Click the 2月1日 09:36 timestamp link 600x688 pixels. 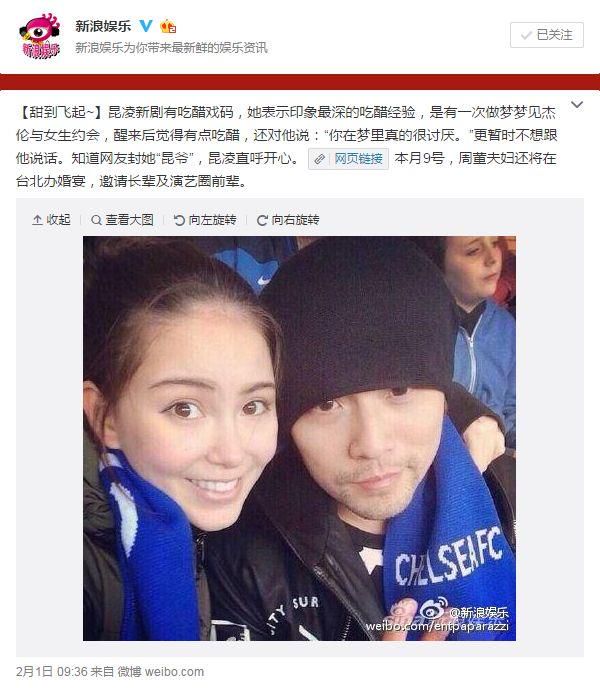pos(52,671)
